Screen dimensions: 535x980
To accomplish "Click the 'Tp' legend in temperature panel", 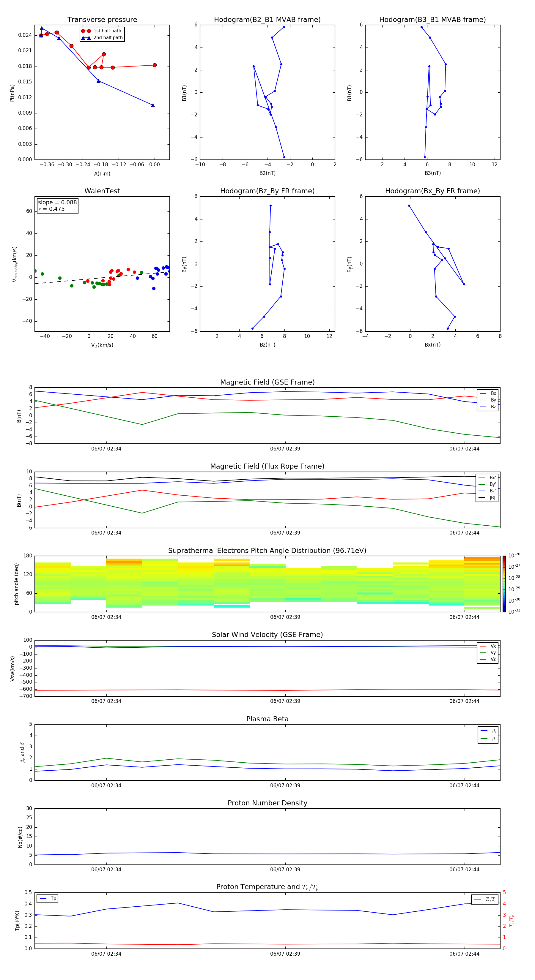I will point(48,899).
